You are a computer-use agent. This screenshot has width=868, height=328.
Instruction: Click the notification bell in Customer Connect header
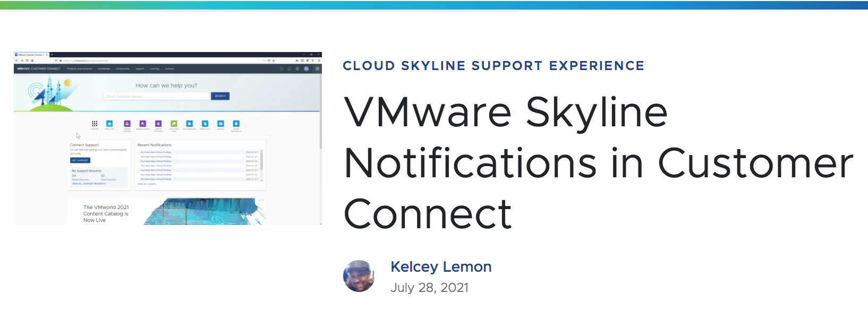pos(290,68)
